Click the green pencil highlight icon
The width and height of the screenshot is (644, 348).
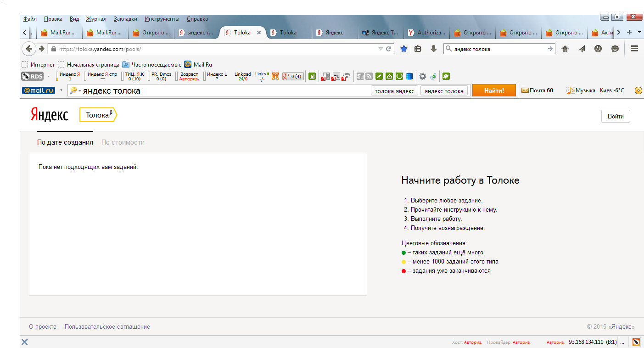(x=379, y=76)
